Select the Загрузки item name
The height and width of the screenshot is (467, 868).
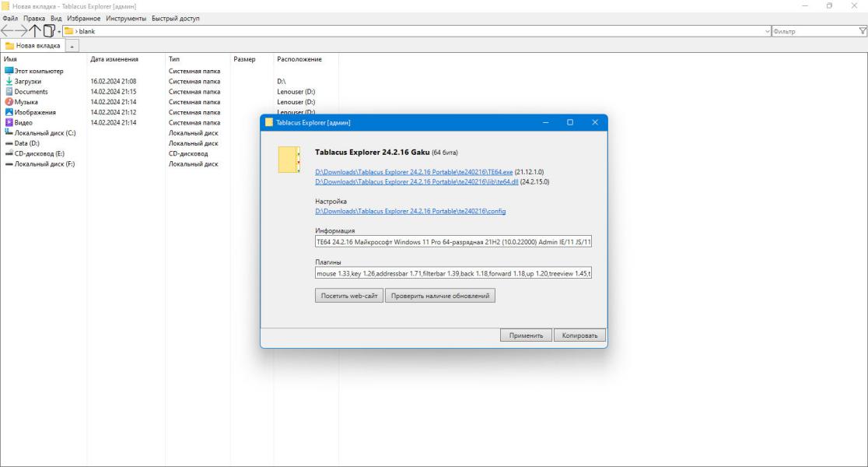coord(28,82)
